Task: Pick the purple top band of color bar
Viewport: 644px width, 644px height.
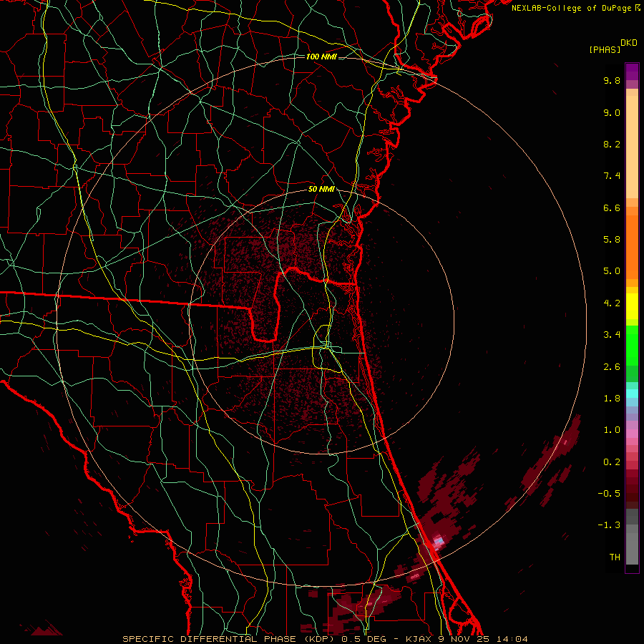Action: tap(632, 72)
